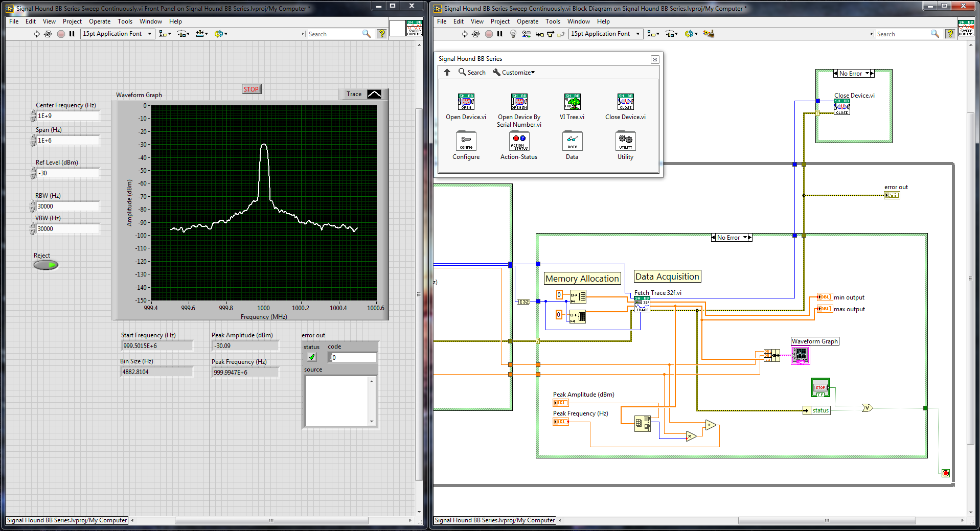Click Run Continuously in Front Panel toolbar
The width and height of the screenshot is (980, 531).
click(48, 34)
